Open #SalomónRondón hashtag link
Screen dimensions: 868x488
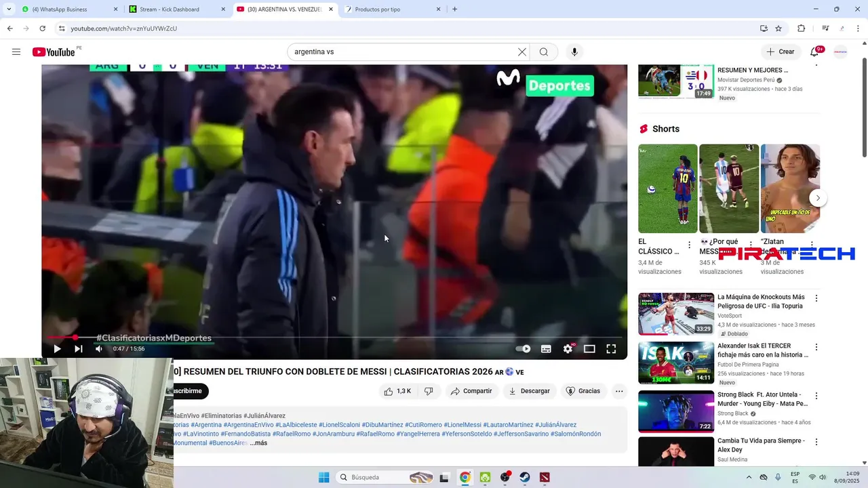click(576, 434)
